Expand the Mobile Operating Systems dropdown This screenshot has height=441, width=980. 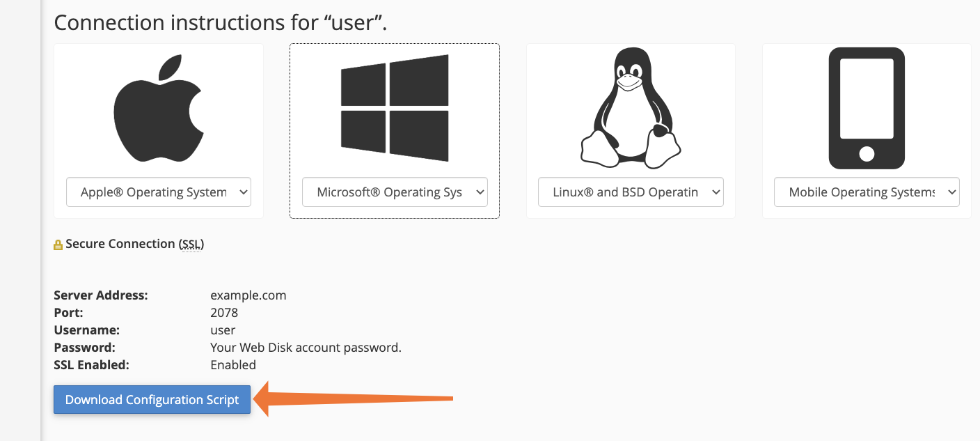[x=867, y=192]
